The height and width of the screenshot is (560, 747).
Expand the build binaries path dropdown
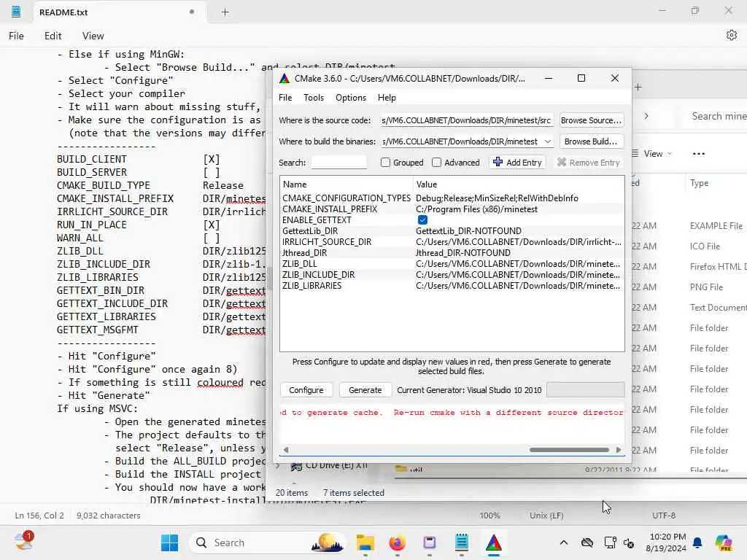pyautogui.click(x=548, y=141)
